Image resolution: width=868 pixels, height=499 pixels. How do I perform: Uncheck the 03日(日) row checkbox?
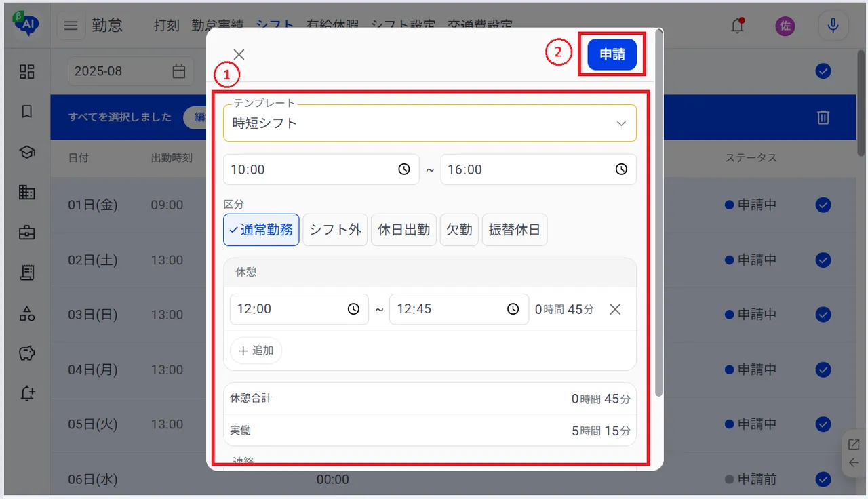pyautogui.click(x=823, y=315)
